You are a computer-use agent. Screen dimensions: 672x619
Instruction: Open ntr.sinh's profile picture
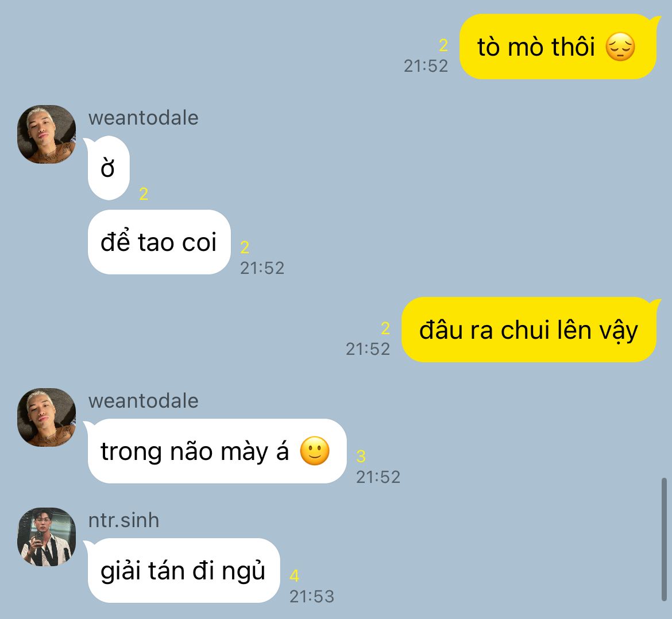(x=47, y=537)
